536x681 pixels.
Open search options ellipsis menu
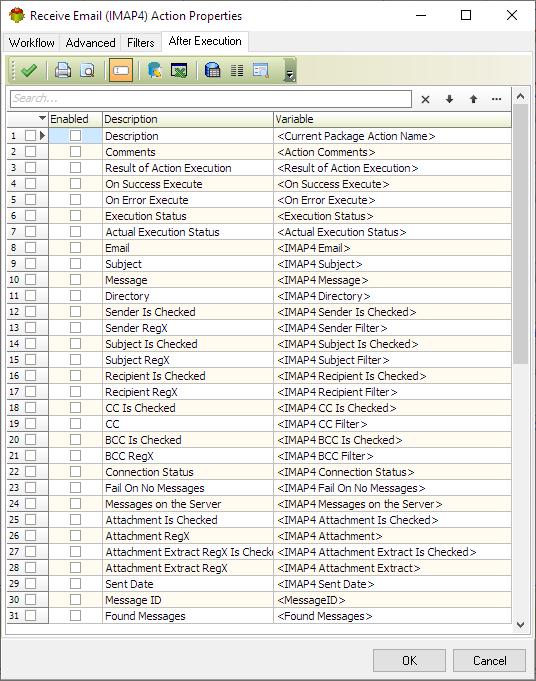[x=496, y=99]
